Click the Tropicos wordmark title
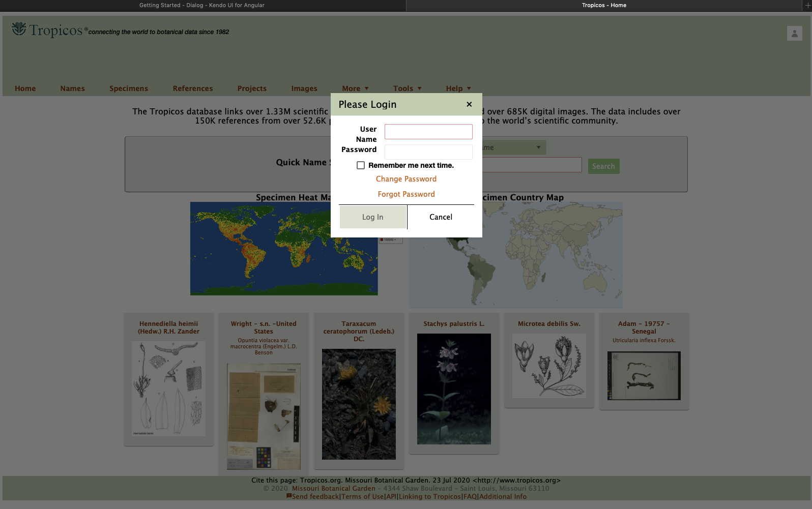This screenshot has width=812, height=509. click(56, 31)
